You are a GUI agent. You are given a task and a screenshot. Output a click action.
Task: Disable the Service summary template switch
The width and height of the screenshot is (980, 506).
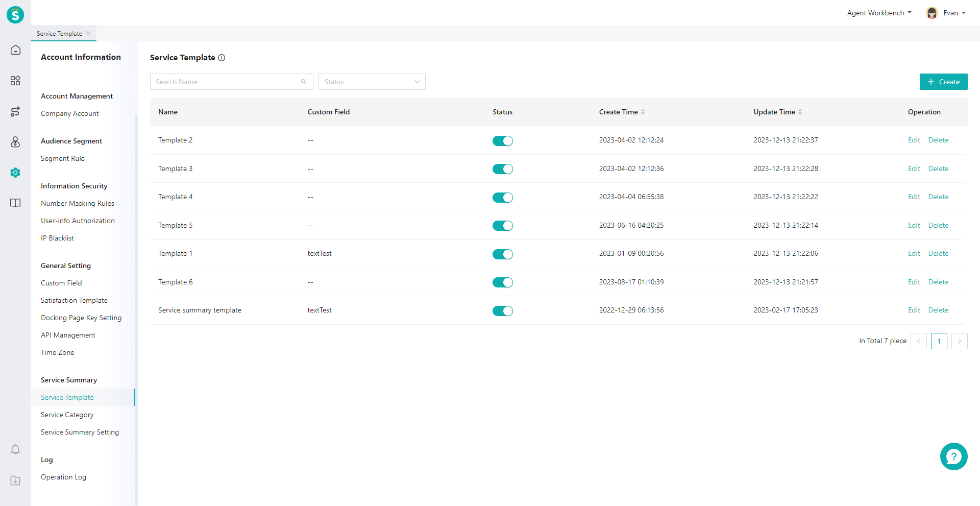[x=503, y=311]
